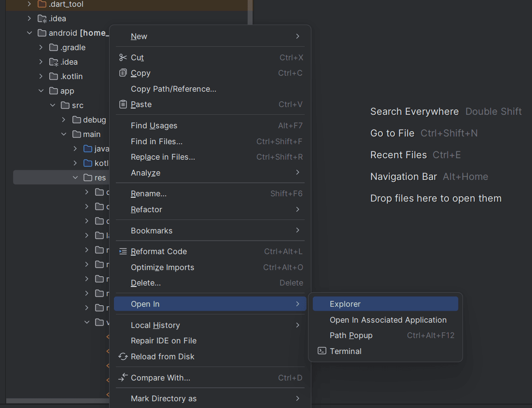Click the Terminal icon in the Open In submenu

point(322,351)
